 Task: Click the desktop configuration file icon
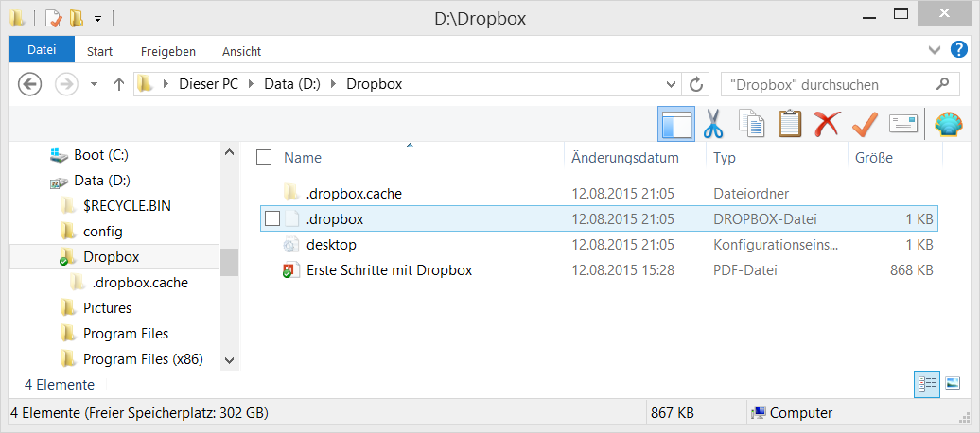point(290,244)
